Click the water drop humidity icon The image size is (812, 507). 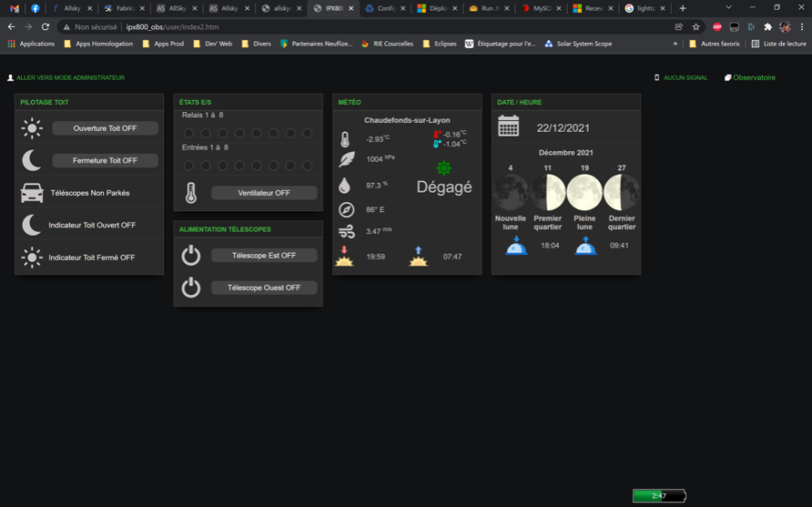[x=347, y=185]
